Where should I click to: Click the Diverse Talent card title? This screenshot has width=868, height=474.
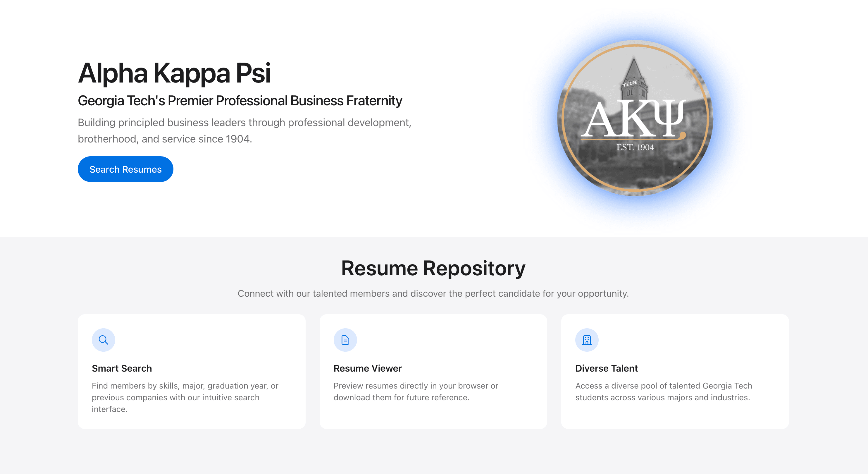coord(606,368)
